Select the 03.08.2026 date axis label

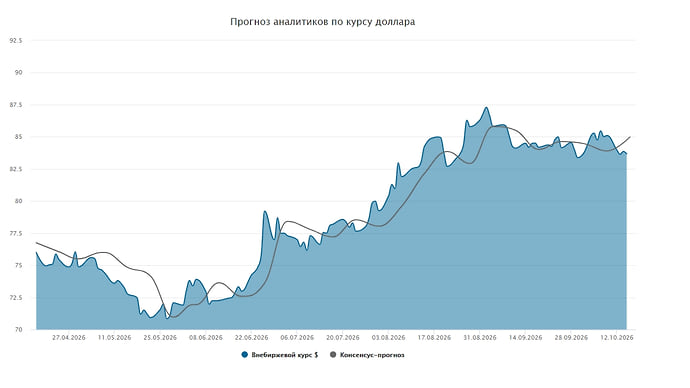coord(389,338)
